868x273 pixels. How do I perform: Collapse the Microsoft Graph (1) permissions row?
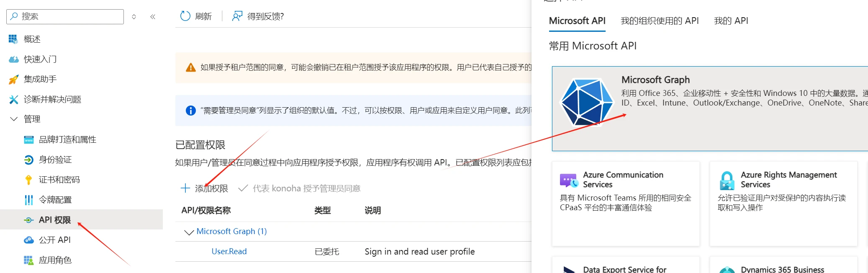(x=189, y=232)
